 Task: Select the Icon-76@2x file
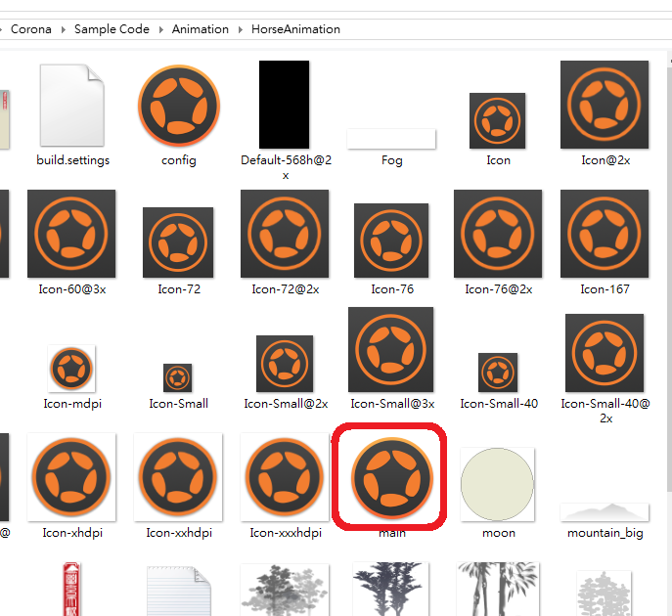(x=498, y=234)
